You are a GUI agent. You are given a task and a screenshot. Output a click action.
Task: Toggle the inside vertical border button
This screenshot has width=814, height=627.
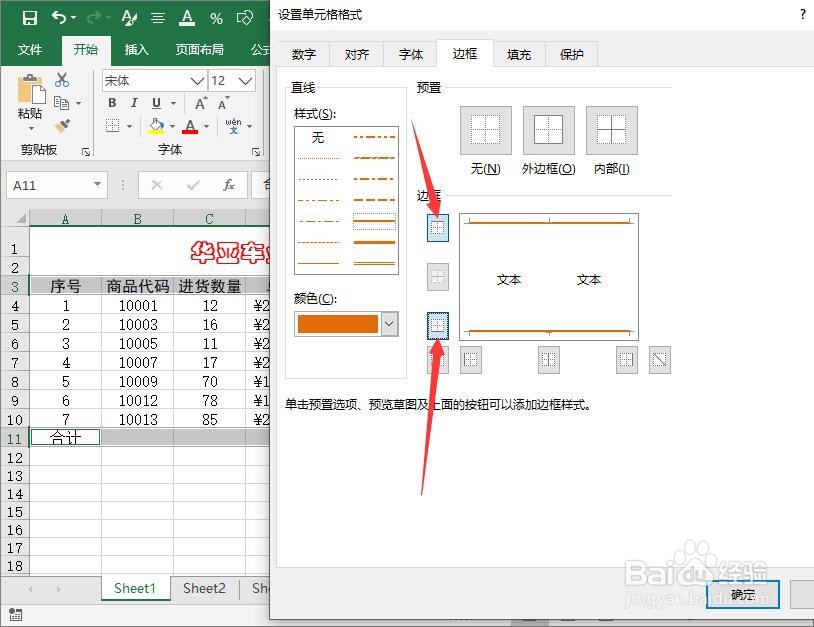(549, 360)
